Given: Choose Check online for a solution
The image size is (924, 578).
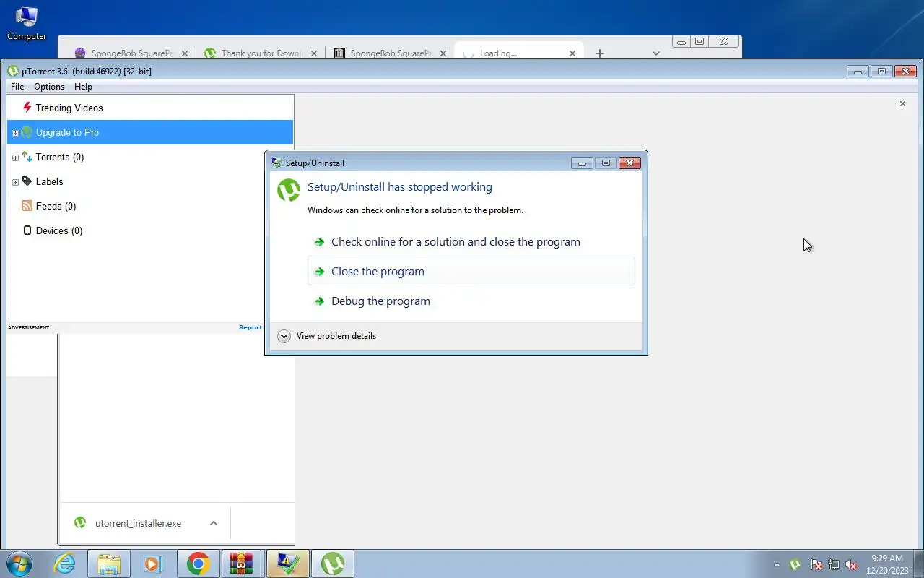Looking at the screenshot, I should [x=471, y=241].
